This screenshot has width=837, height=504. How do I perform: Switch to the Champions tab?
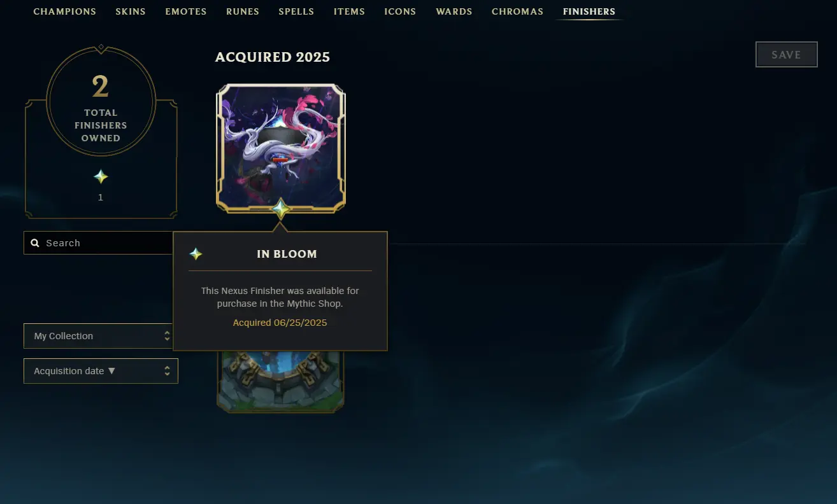coord(65,11)
